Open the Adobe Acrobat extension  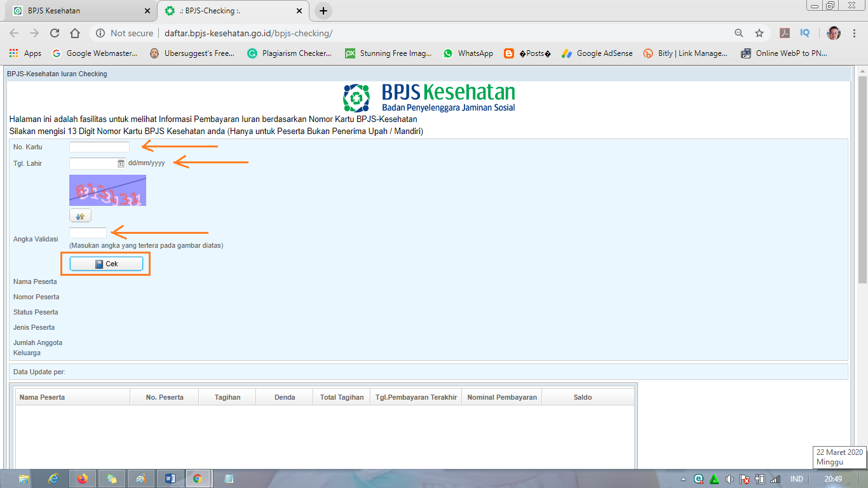click(x=785, y=33)
